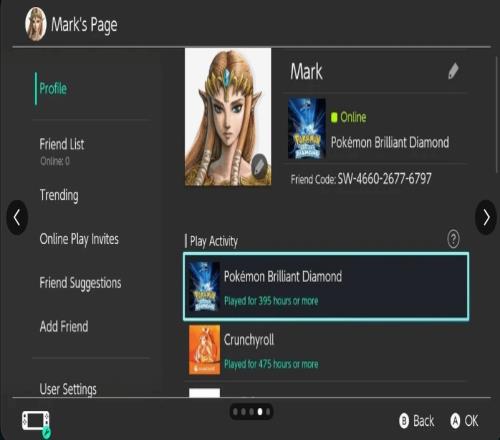This screenshot has height=440, width=500.
Task: Click the Pokémon Brilliant Diamond icon beside Online status
Action: pyautogui.click(x=307, y=128)
